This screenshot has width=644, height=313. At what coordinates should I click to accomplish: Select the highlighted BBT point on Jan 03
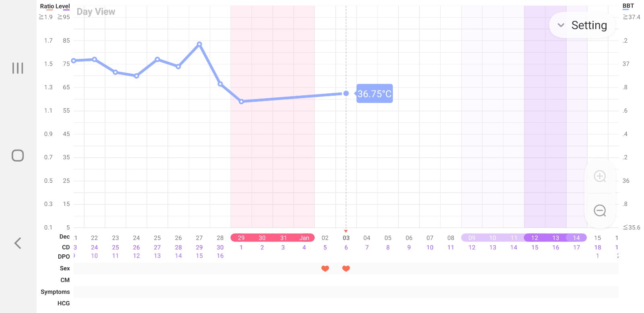tap(346, 93)
